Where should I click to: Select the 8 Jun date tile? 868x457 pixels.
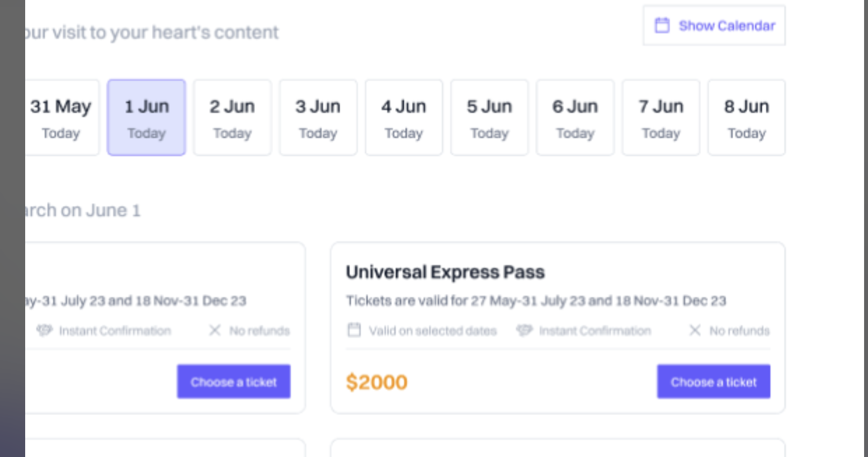point(747,118)
